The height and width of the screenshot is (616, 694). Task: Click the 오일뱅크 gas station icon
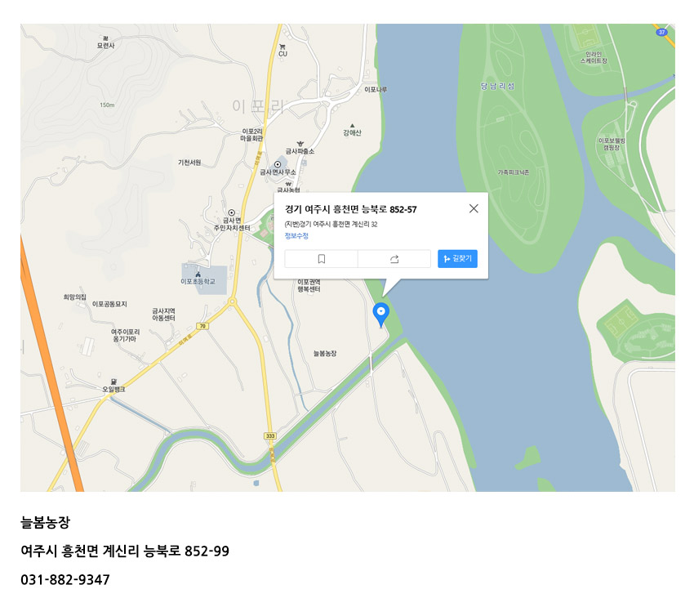113,382
